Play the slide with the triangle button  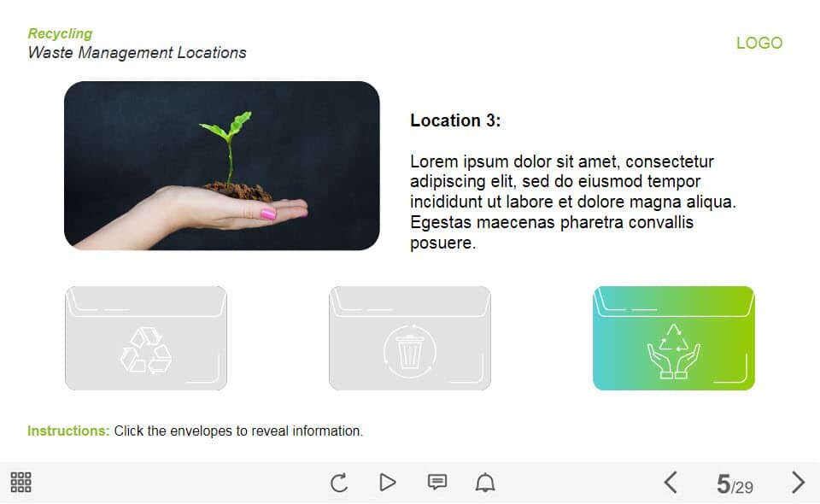click(x=388, y=482)
